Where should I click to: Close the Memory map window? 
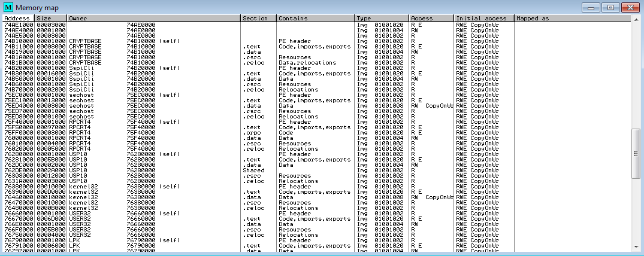[x=630, y=8]
